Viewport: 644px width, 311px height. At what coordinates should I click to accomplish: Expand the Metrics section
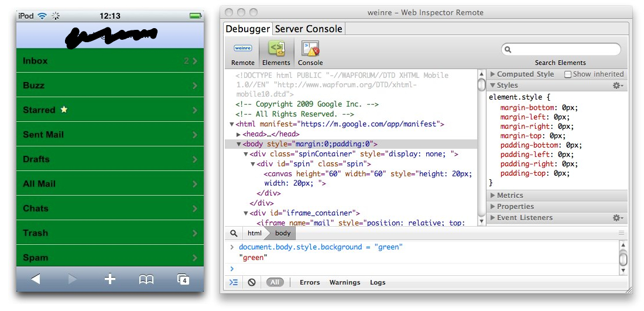(493, 196)
